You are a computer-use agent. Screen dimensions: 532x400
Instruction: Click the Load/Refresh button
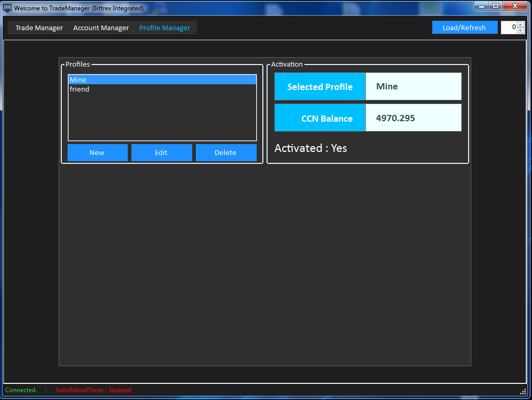[464, 28]
